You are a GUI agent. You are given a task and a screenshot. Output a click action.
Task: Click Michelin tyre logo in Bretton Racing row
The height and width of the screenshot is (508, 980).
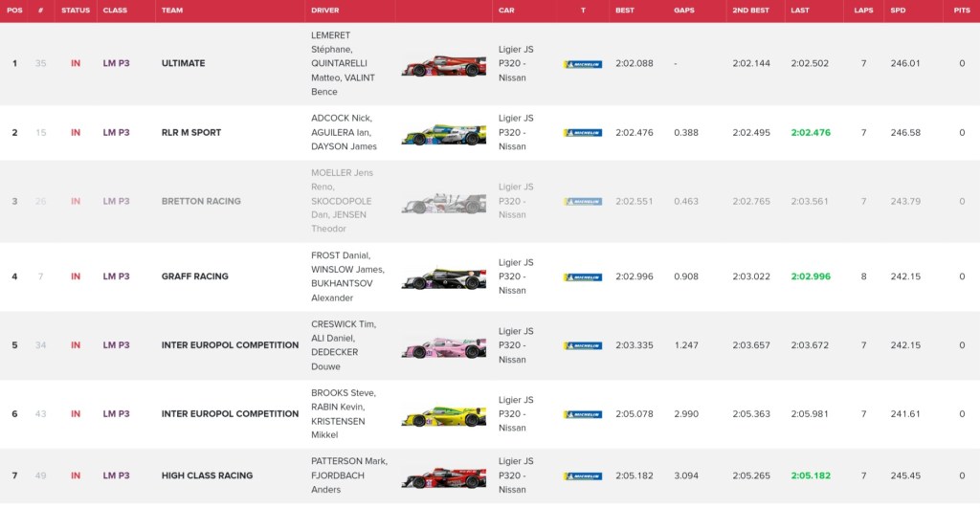(x=583, y=201)
